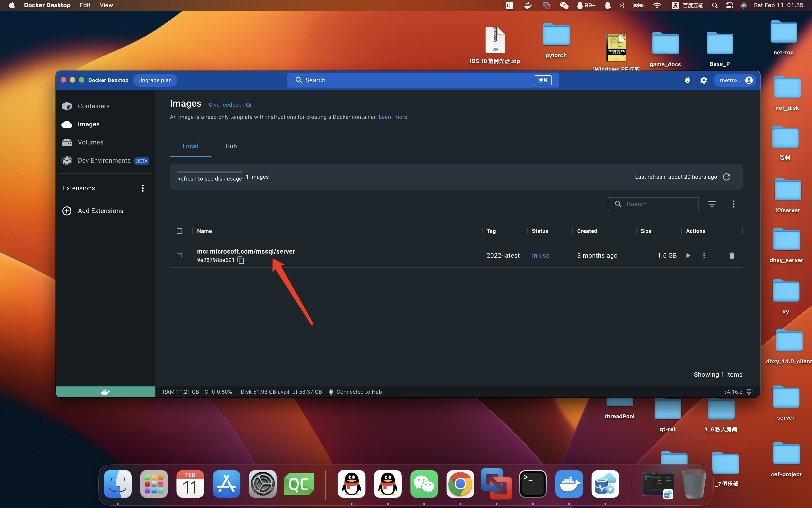Viewport: 812px width, 508px height.
Task: Check the mssql/server image row checkbox
Action: click(179, 256)
